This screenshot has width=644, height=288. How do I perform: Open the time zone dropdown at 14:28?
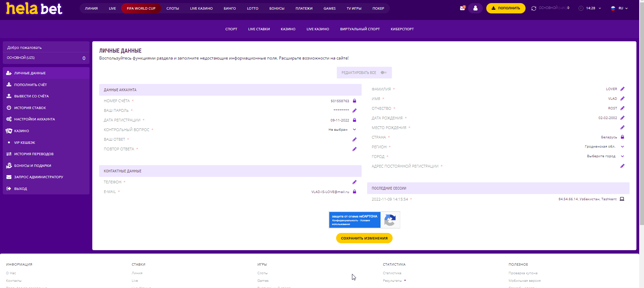tap(590, 8)
